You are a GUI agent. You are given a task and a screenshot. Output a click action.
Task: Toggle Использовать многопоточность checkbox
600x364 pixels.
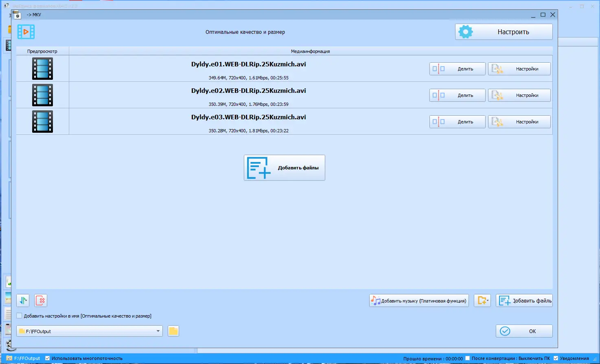click(x=48, y=358)
